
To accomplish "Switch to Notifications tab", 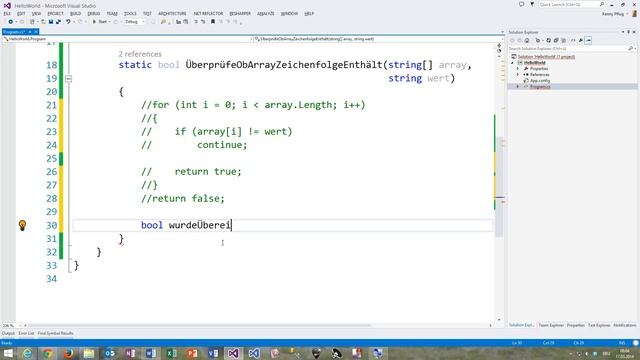I will click(624, 325).
